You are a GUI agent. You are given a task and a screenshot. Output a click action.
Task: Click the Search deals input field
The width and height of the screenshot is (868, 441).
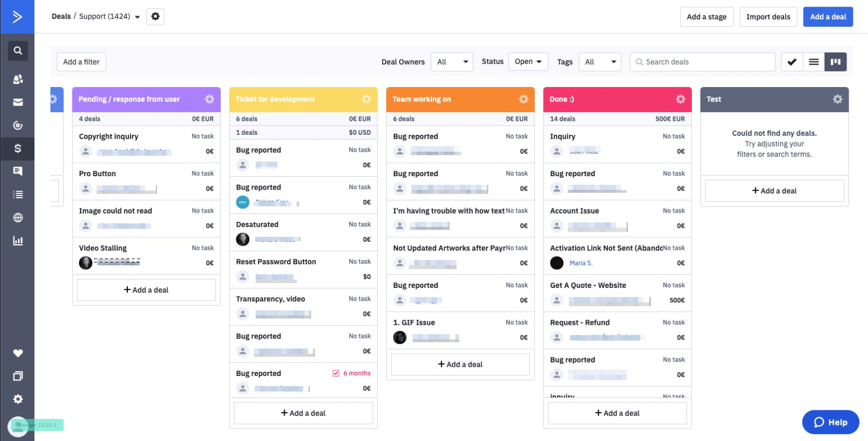703,62
